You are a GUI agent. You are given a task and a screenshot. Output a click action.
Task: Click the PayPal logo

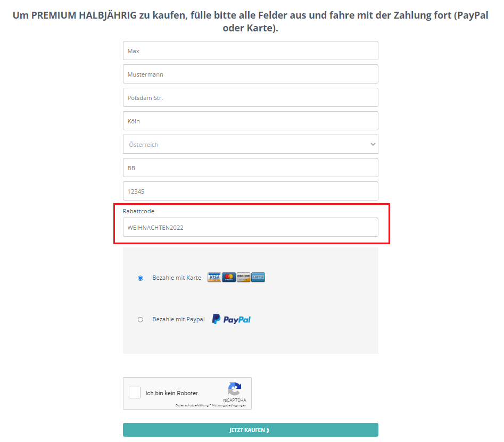tap(232, 319)
